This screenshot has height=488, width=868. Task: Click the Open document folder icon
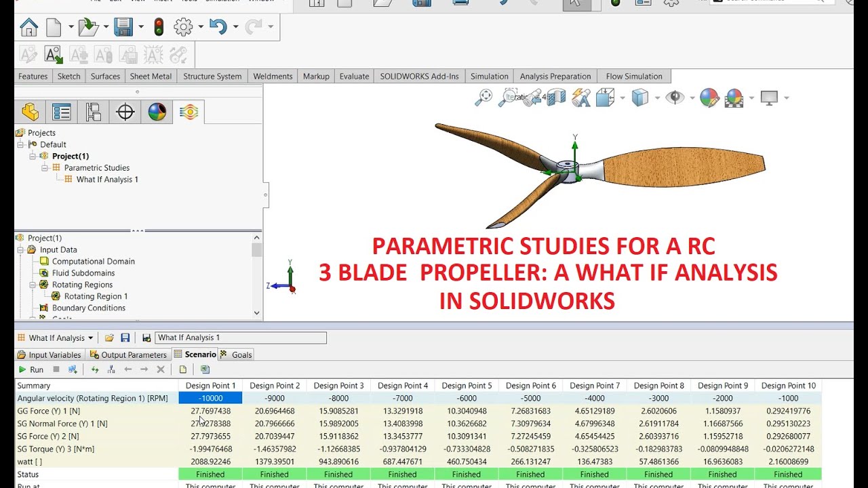pyautogui.click(x=87, y=27)
